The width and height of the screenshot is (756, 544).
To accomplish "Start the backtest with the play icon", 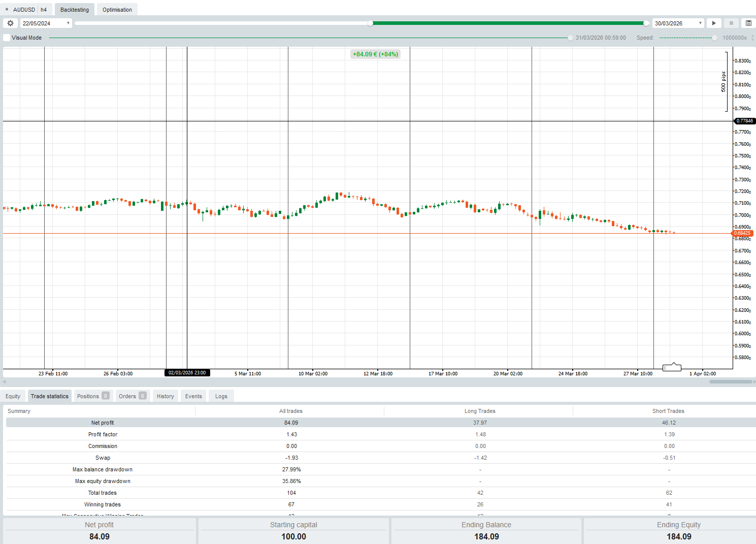I will [714, 23].
